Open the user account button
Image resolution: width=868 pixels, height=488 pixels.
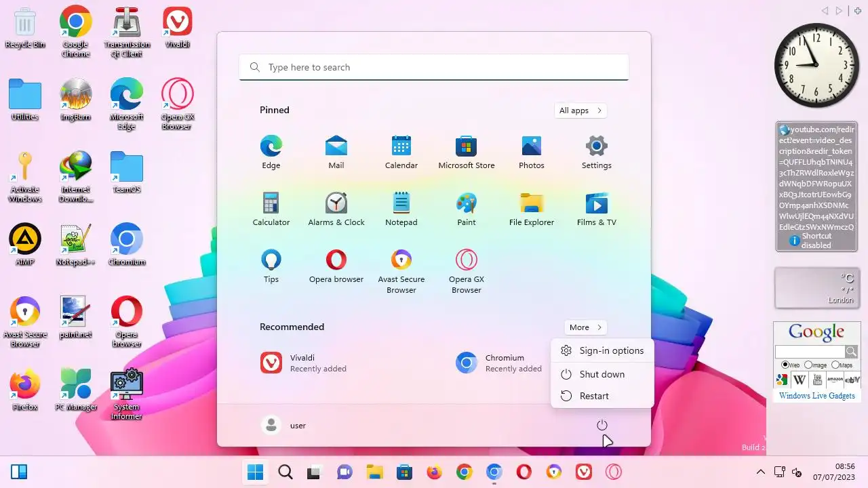coord(284,425)
